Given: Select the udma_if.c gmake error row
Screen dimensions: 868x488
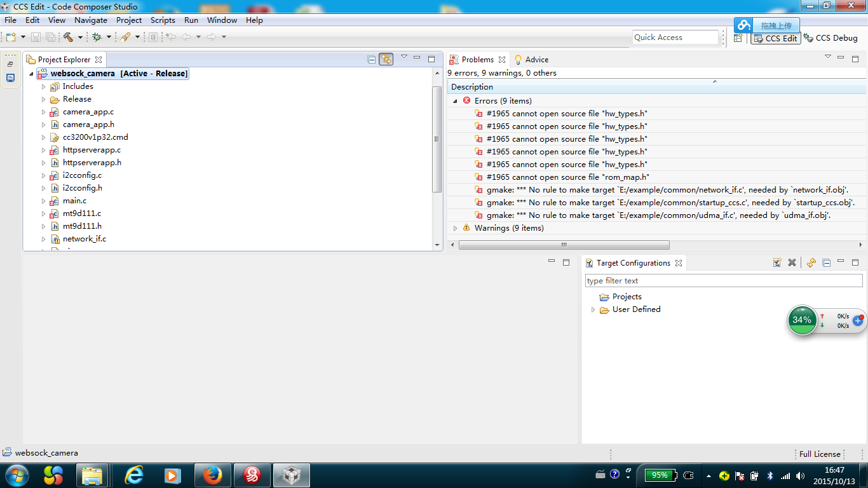Looking at the screenshot, I should click(658, 215).
